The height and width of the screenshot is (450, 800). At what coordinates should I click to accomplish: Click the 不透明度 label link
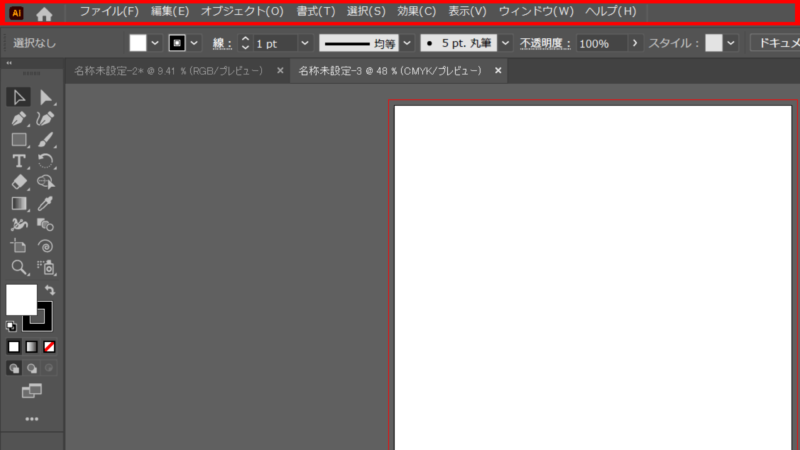(x=544, y=44)
